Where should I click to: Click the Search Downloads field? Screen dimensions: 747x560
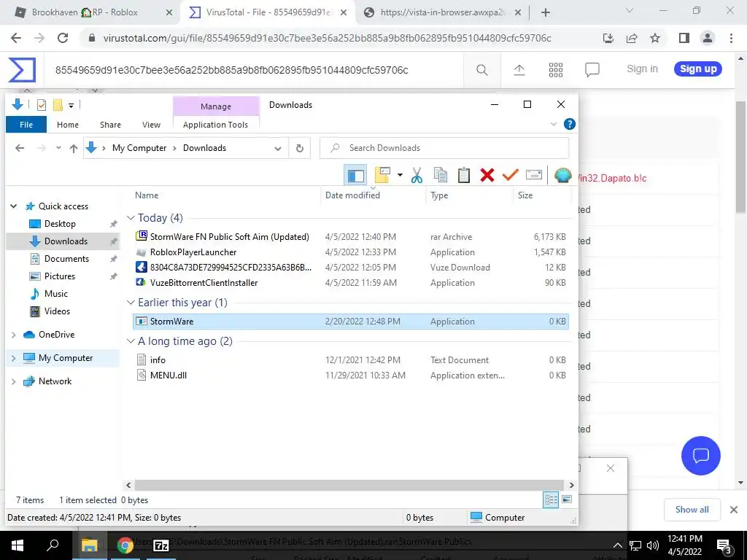click(x=444, y=148)
